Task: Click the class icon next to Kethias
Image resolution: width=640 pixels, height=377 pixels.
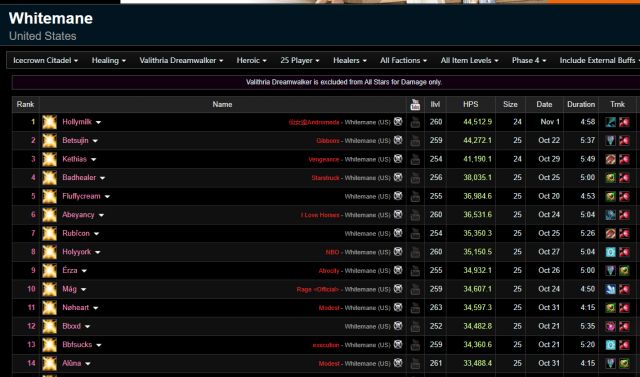Action: pos(49,159)
